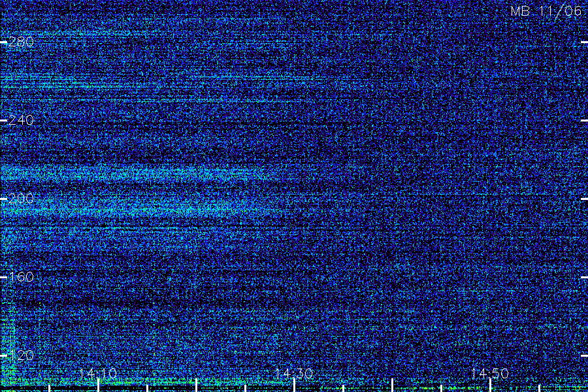
Task: Click the 14:30 time axis label
Action: (x=294, y=373)
